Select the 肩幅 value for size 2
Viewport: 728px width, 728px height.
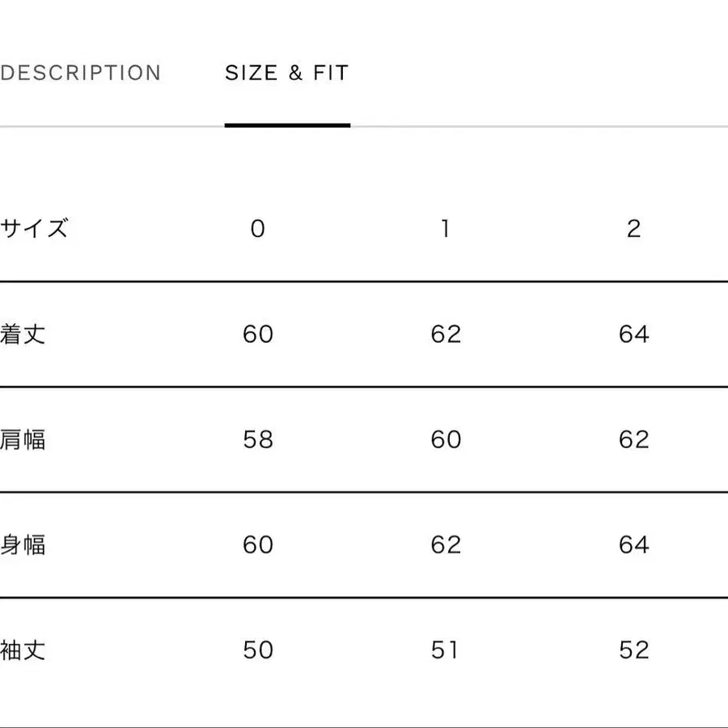[x=633, y=439]
